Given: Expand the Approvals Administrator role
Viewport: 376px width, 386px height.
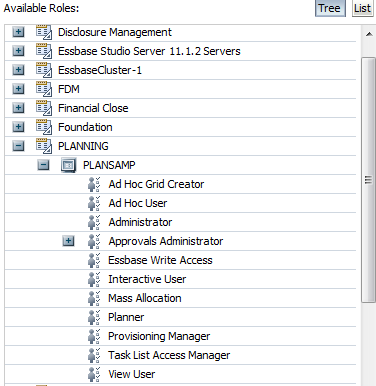Looking at the screenshot, I should pos(68,241).
